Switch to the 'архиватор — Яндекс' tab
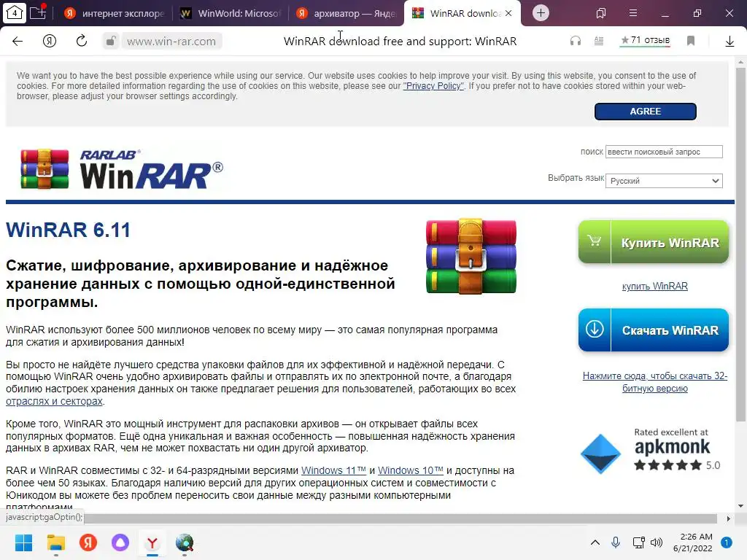 tap(347, 13)
